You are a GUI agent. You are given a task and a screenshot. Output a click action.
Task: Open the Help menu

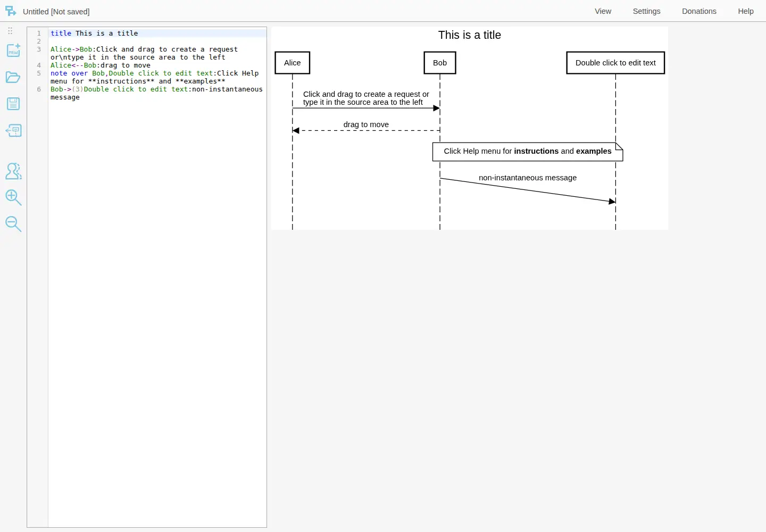tap(745, 11)
